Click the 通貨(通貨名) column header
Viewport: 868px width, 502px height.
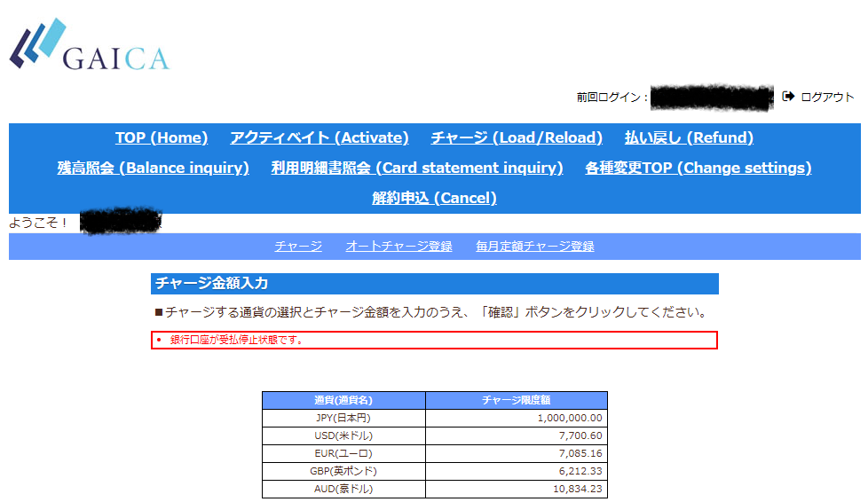[343, 400]
